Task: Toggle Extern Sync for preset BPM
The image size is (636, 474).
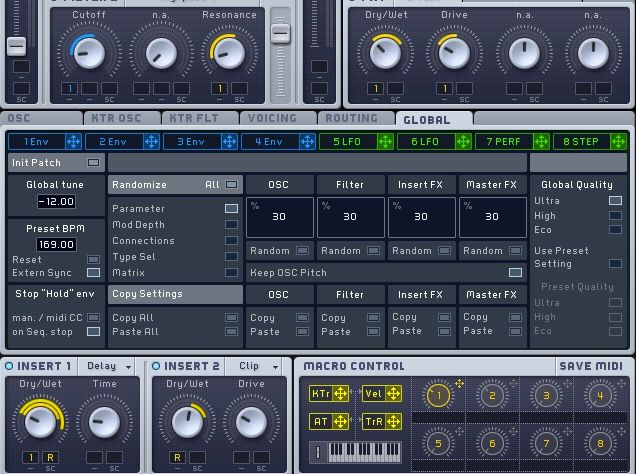Action: (x=93, y=273)
